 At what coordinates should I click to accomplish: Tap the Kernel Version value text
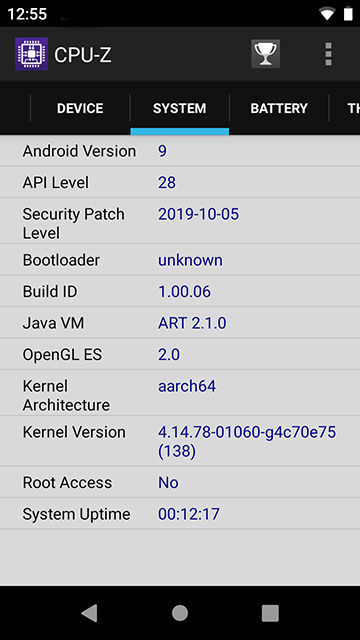pyautogui.click(x=247, y=442)
